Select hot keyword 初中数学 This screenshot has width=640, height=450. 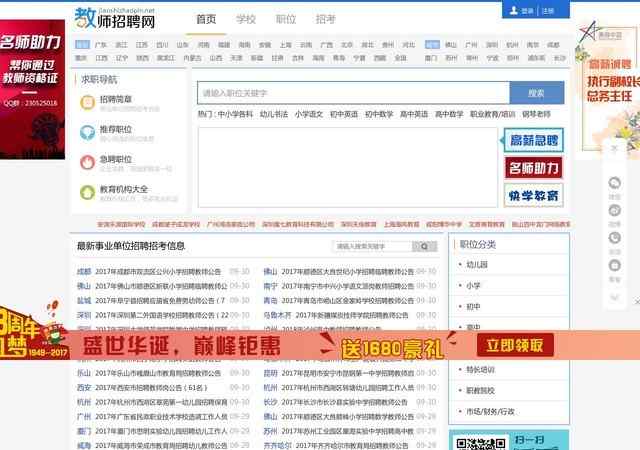379,114
